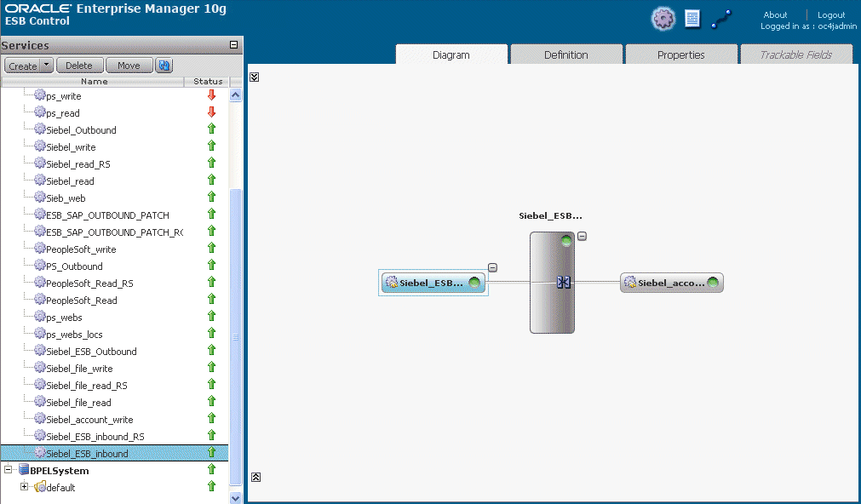Select the Siebel_read_RS service
861x504 pixels.
click(x=78, y=164)
